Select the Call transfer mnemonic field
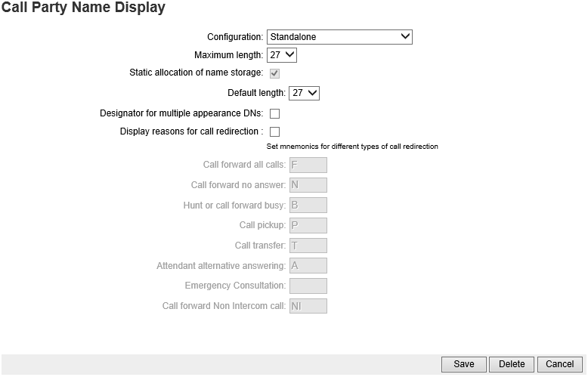 tap(308, 246)
